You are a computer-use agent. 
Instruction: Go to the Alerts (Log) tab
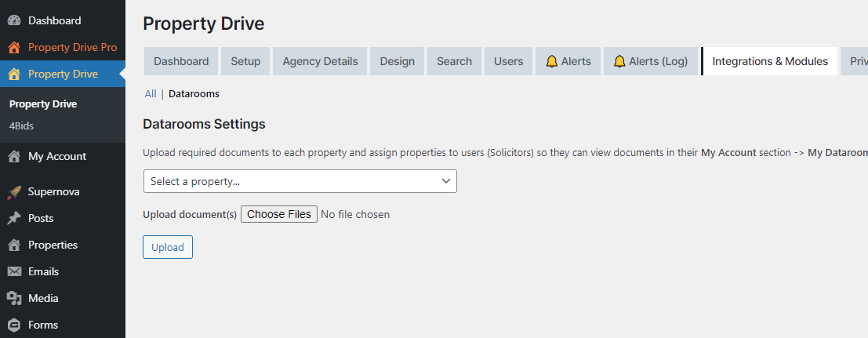coord(650,61)
